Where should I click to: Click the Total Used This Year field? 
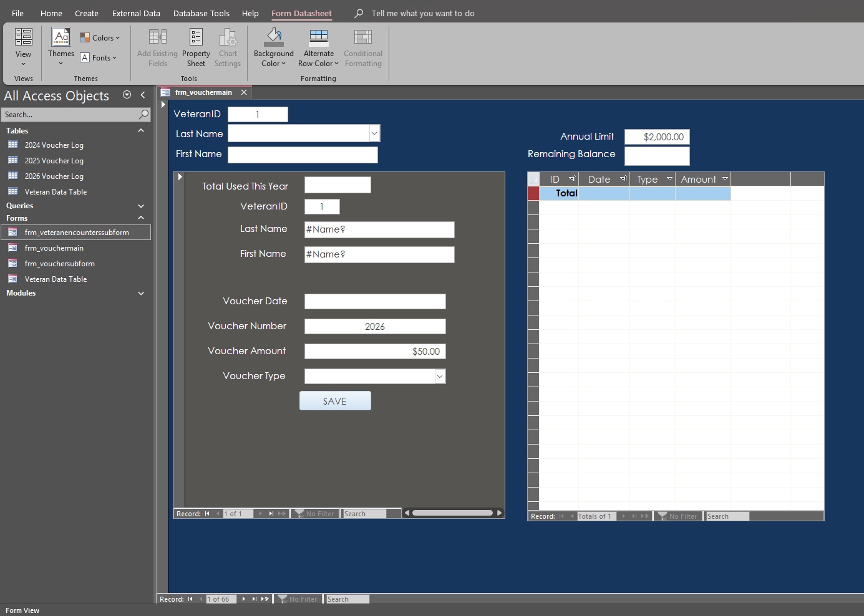[x=337, y=185]
